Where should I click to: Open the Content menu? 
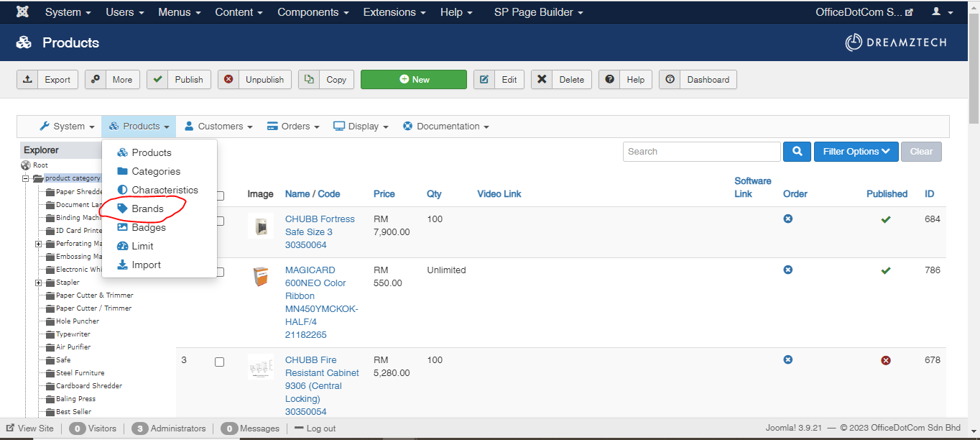pyautogui.click(x=239, y=12)
